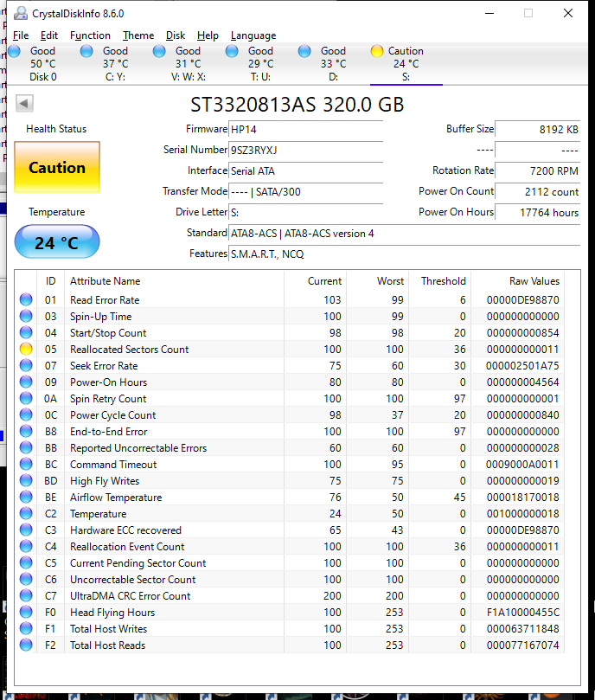The image size is (595, 700).
Task: Click the Attribute Name column header
Action: point(174,281)
